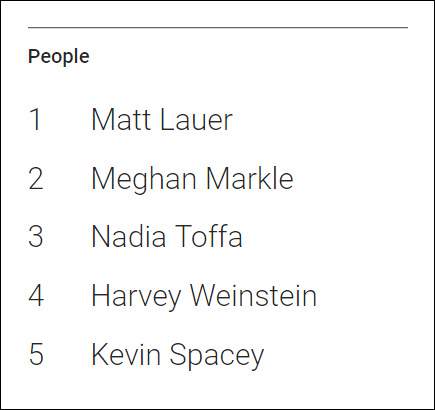Click the word Markle
The width and height of the screenshot is (435, 410).
(x=249, y=178)
